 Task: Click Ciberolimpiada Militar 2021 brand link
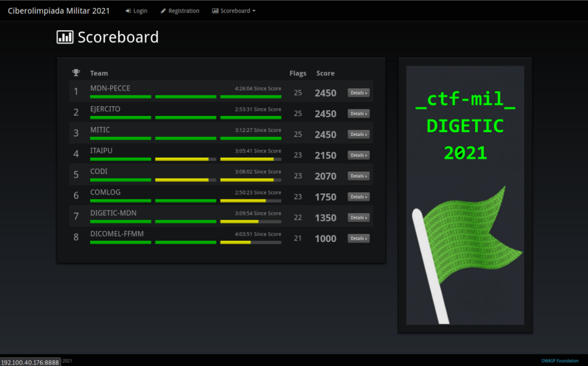click(59, 10)
